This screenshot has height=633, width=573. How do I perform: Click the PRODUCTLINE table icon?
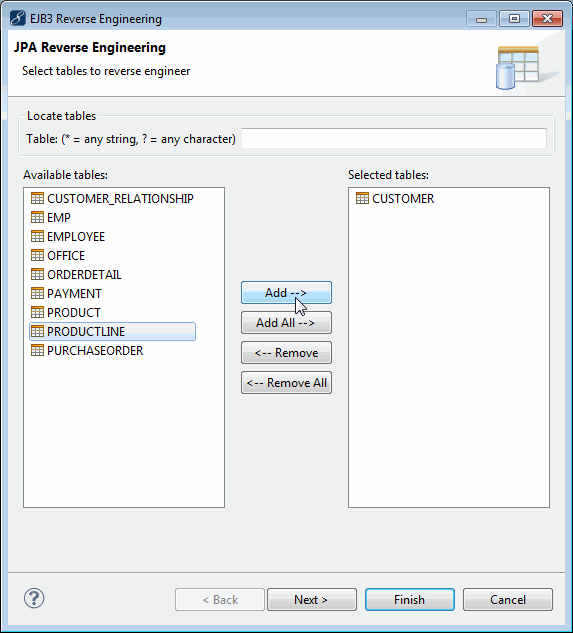coord(37,331)
